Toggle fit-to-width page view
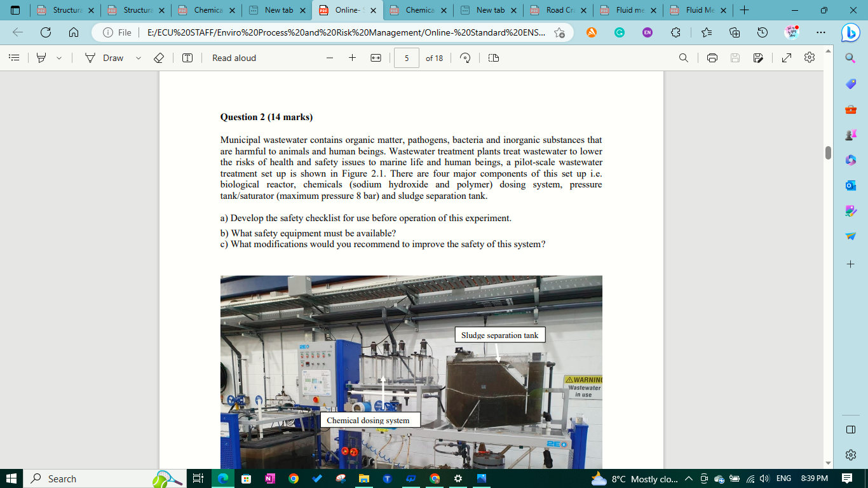The image size is (868, 488). point(376,58)
